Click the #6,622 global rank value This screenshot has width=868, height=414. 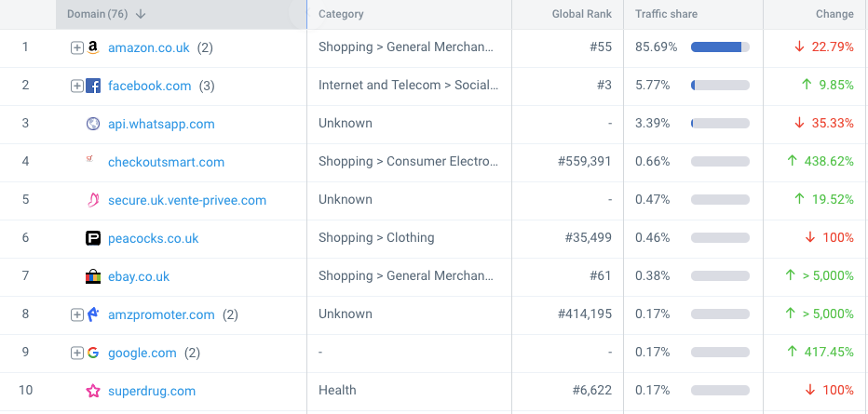(x=592, y=390)
